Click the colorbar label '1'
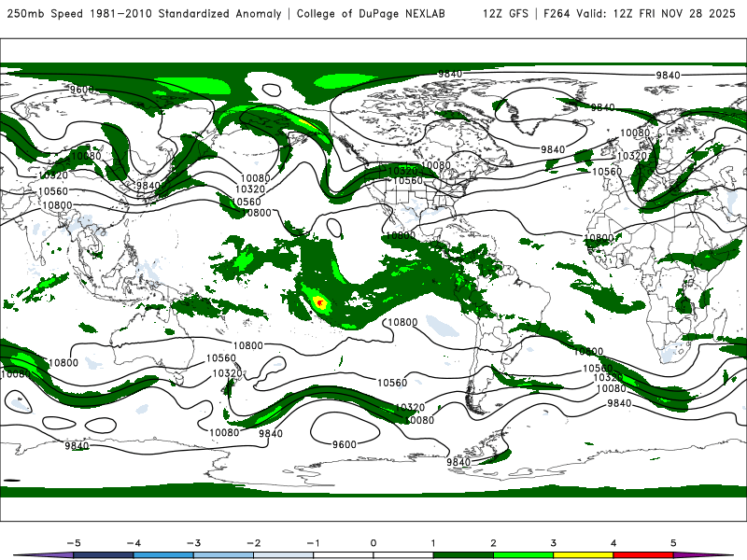The width and height of the screenshot is (747, 560). [433, 543]
